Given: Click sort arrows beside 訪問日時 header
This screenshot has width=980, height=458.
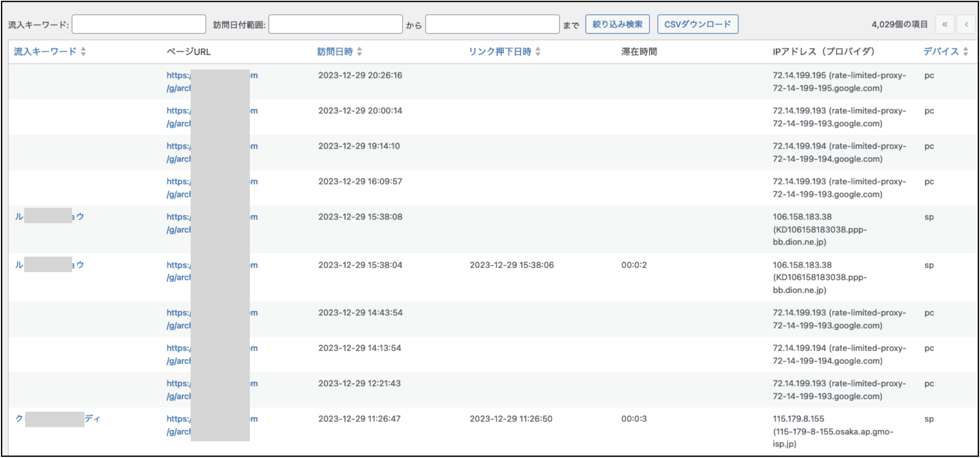Looking at the screenshot, I should coord(359,51).
